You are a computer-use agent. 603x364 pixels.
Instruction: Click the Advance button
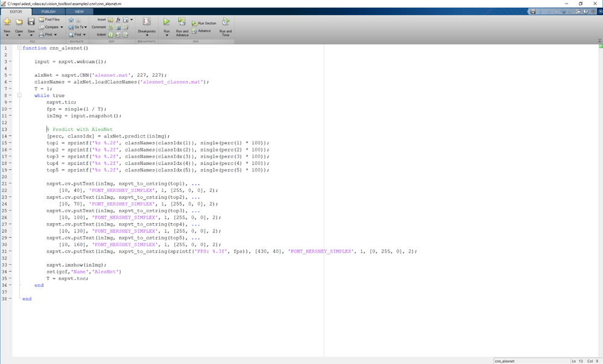coord(202,31)
